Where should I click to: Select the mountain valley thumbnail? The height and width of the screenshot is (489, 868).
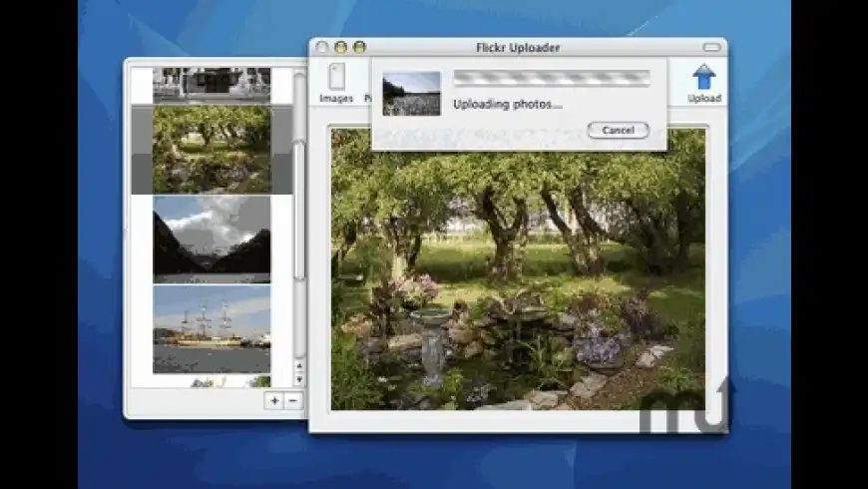213,240
